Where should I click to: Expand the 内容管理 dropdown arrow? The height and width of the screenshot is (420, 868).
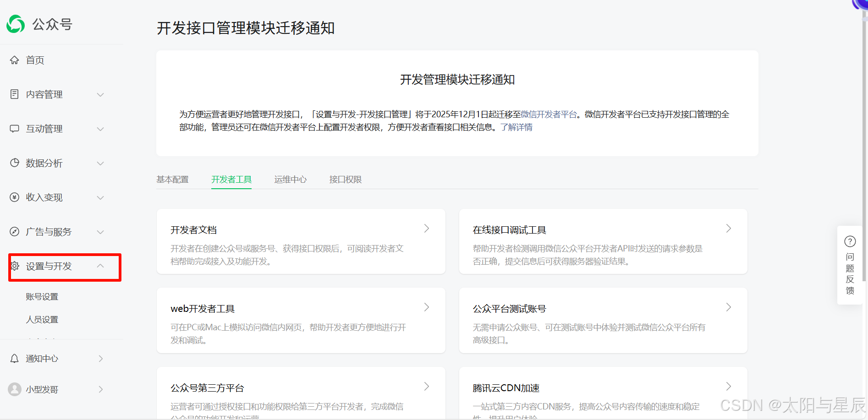point(100,94)
